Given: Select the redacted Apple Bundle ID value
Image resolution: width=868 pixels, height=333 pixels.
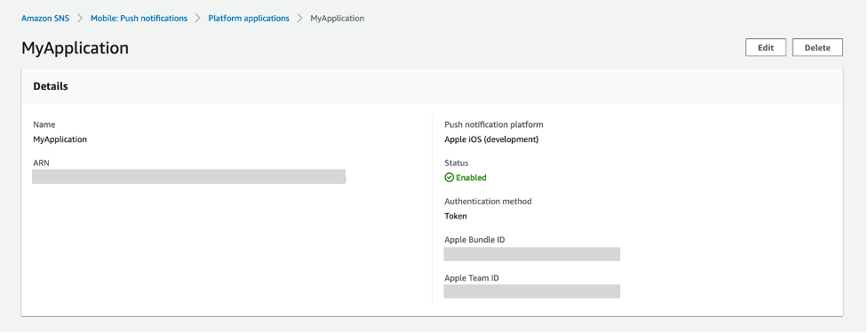Looking at the screenshot, I should coord(532,254).
